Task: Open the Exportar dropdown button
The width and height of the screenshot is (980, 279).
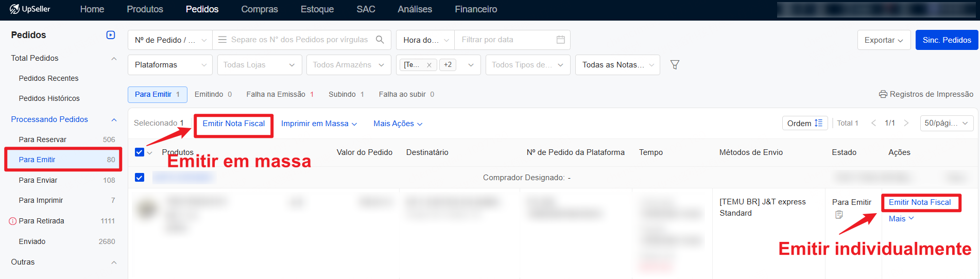Action: pyautogui.click(x=884, y=40)
